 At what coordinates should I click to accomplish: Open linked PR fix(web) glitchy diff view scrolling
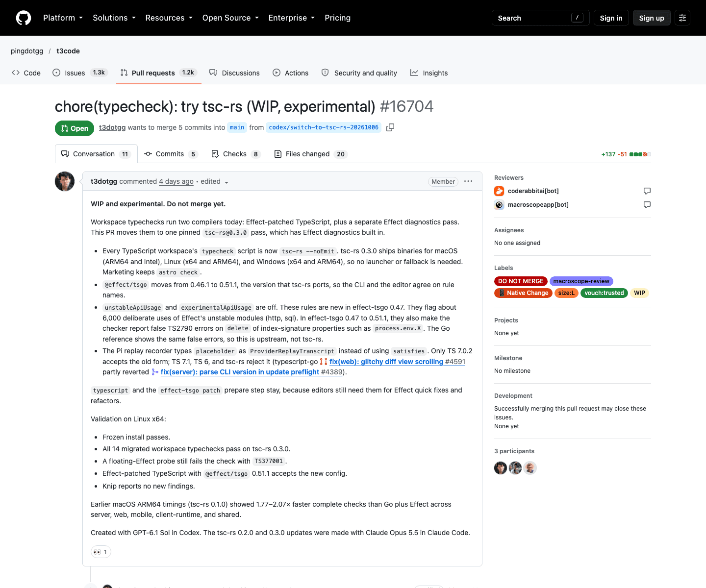(x=397, y=362)
